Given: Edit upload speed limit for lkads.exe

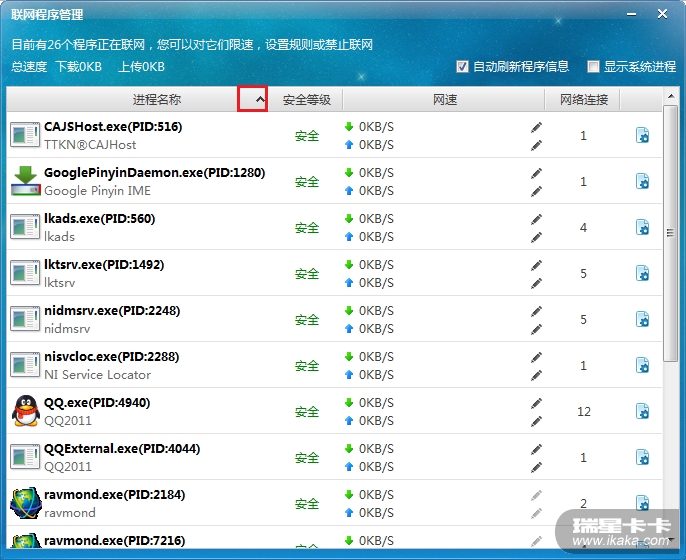Looking at the screenshot, I should 536,237.
